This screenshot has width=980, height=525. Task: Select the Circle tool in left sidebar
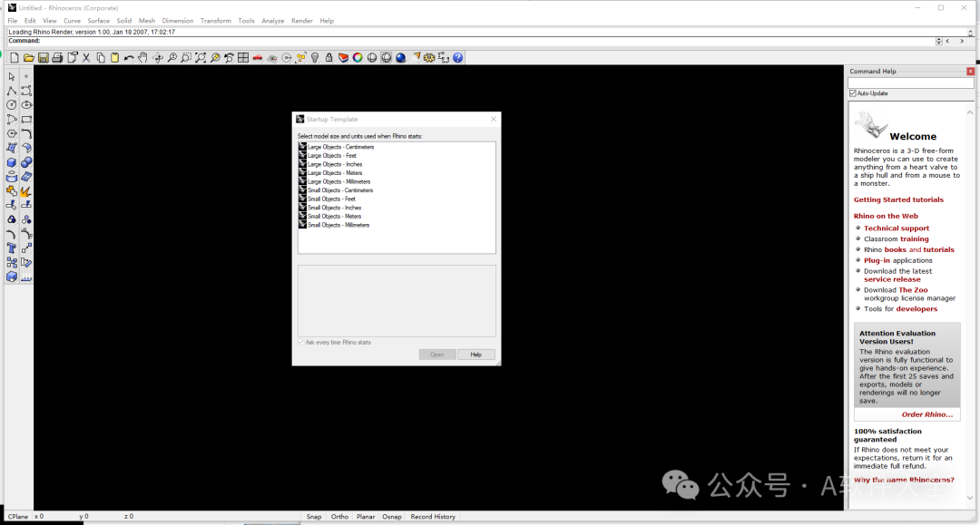(x=11, y=105)
